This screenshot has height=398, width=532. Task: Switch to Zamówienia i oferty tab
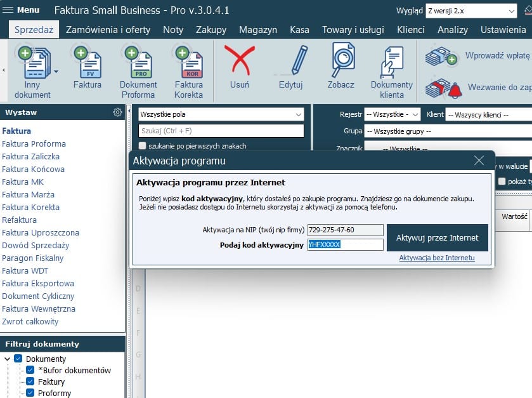[108, 30]
